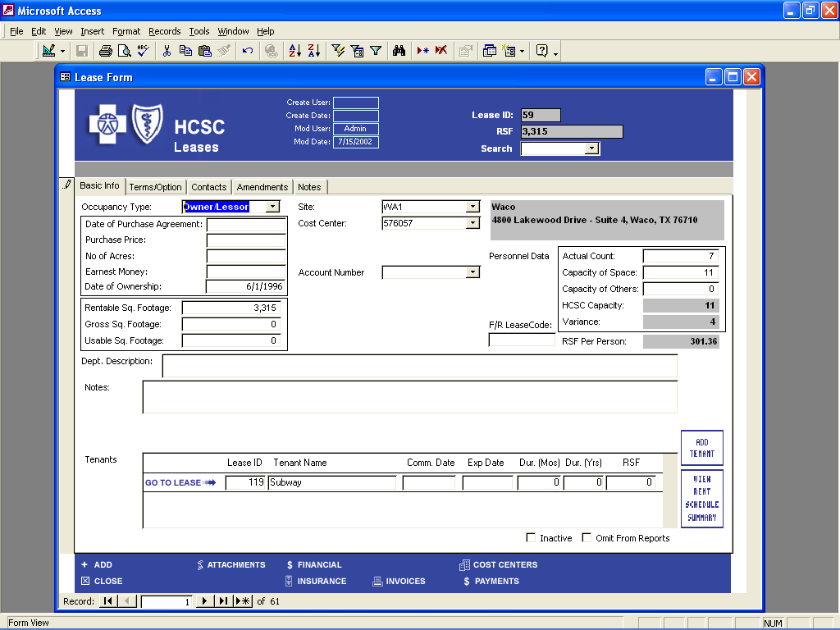Click the Print toolbar icon
This screenshot has height=630, width=840.
[x=106, y=51]
